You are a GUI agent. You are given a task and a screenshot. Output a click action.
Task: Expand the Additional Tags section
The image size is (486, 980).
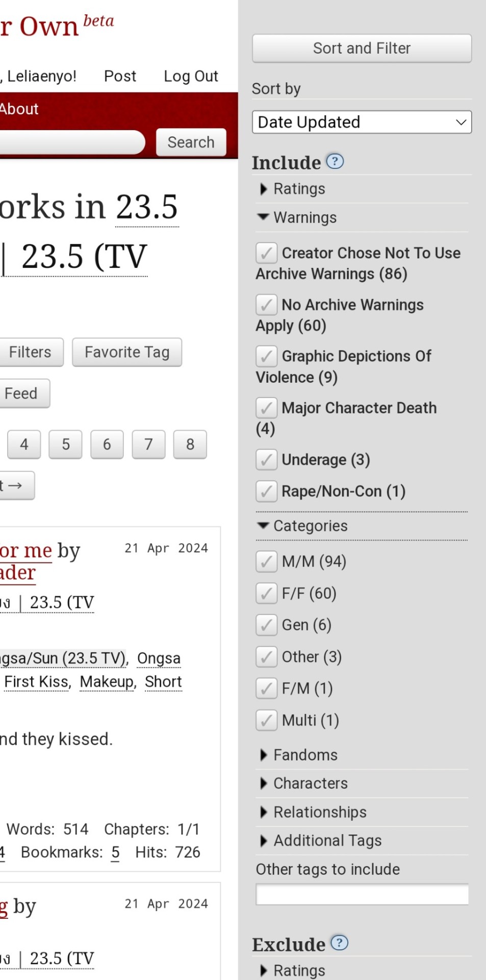coord(327,841)
